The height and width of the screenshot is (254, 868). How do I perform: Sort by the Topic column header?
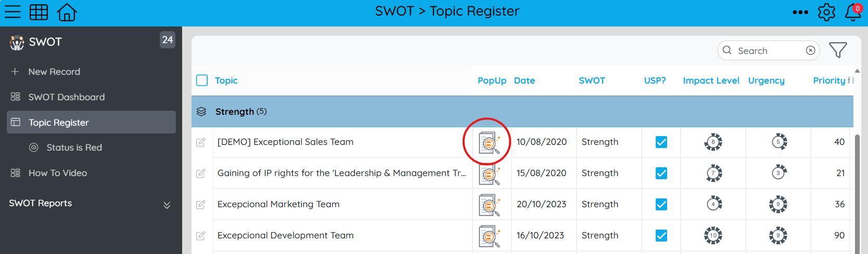tap(226, 81)
